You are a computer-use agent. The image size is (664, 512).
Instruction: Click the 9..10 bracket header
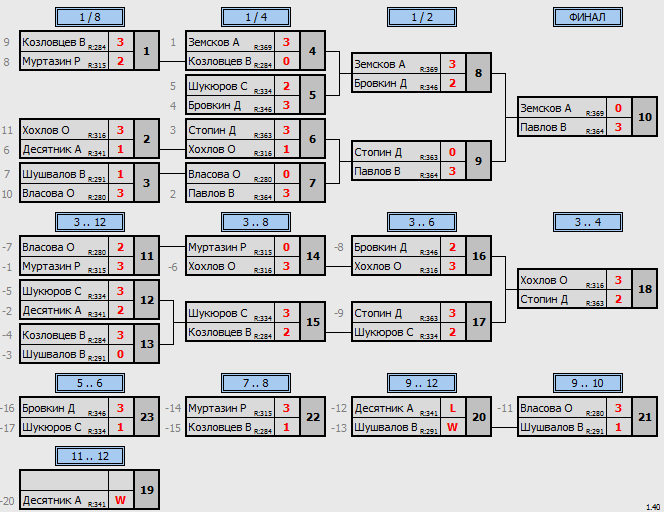(x=588, y=383)
